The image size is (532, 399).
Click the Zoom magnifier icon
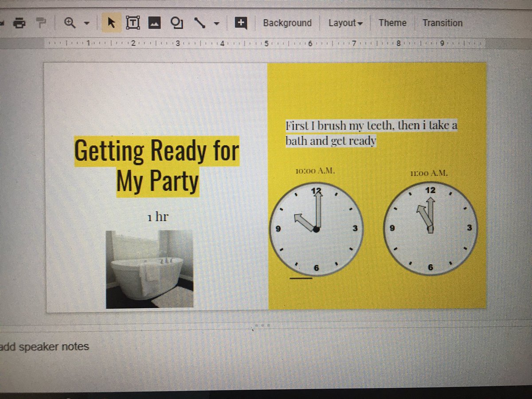point(70,23)
